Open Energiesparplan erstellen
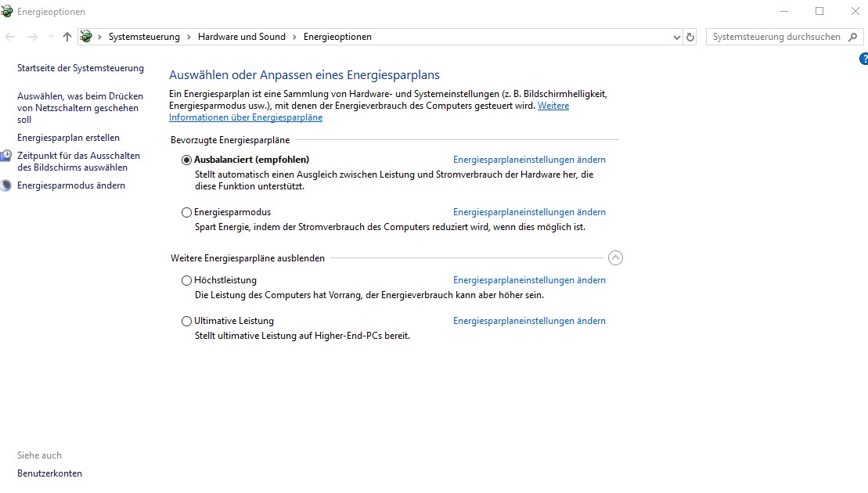 click(69, 137)
